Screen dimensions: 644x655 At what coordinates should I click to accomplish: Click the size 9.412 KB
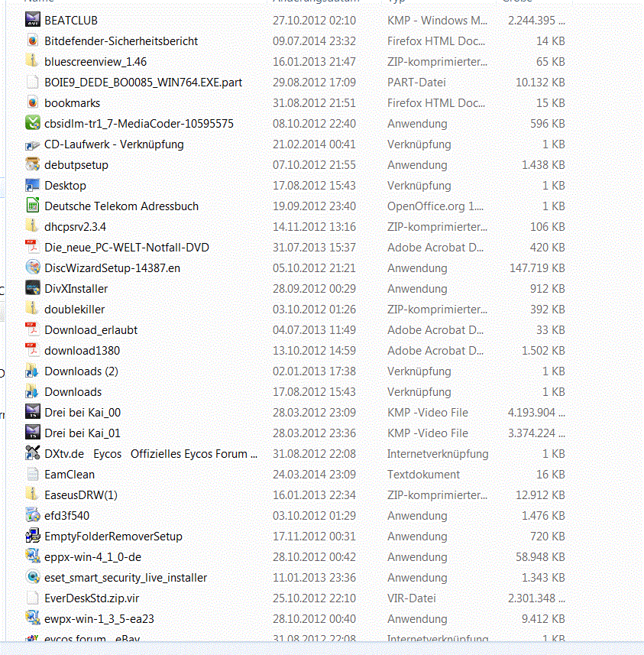tap(543, 618)
